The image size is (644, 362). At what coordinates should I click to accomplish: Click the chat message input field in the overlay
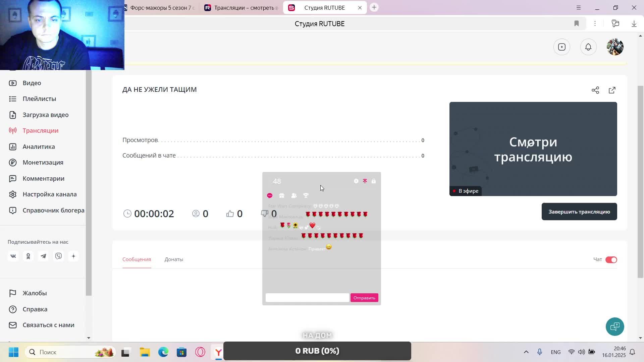point(307,298)
